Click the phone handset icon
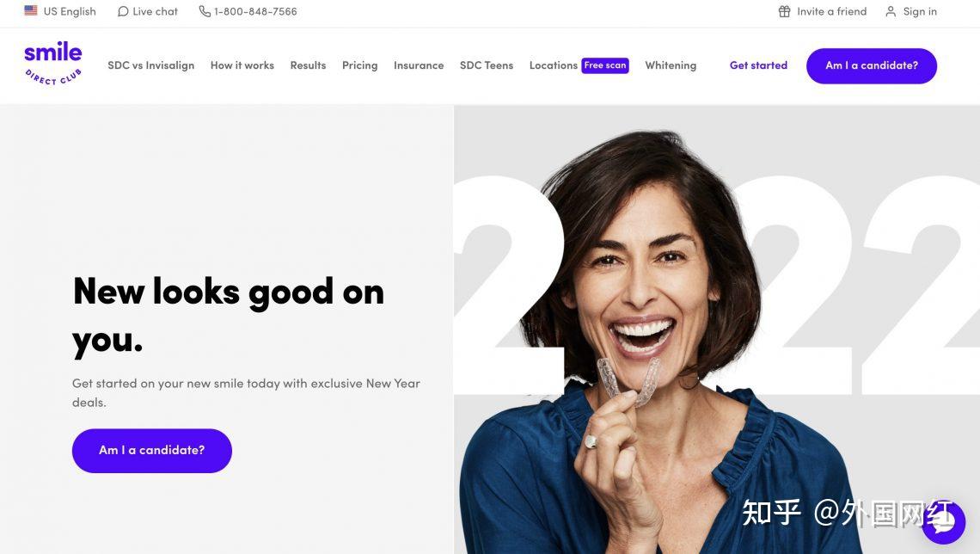The height and width of the screenshot is (554, 980). (x=205, y=11)
